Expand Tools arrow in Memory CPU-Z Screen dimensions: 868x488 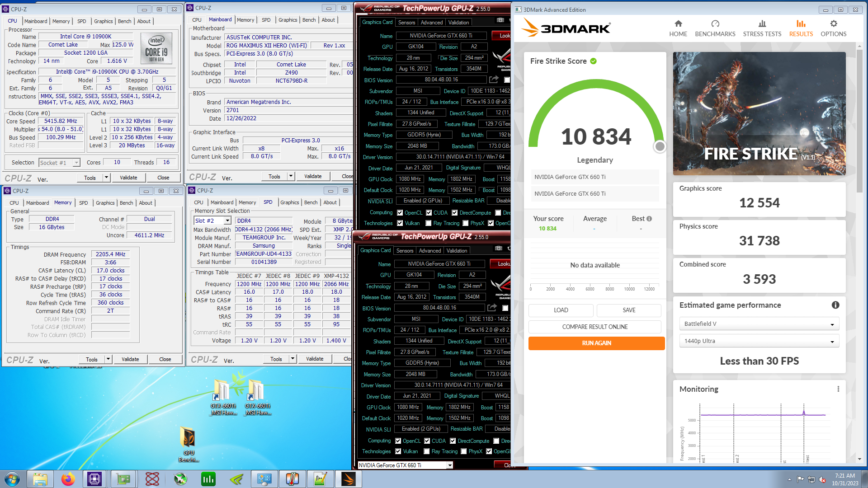[x=108, y=359]
